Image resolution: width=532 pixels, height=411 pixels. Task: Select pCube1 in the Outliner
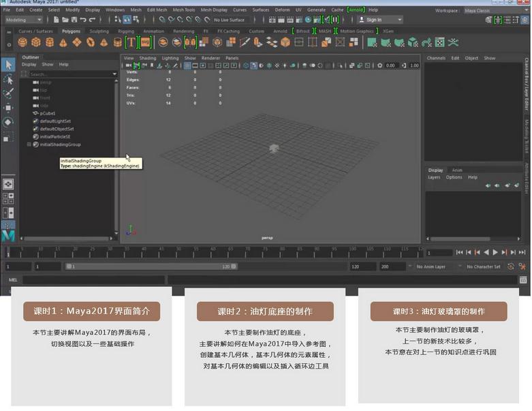click(x=47, y=113)
